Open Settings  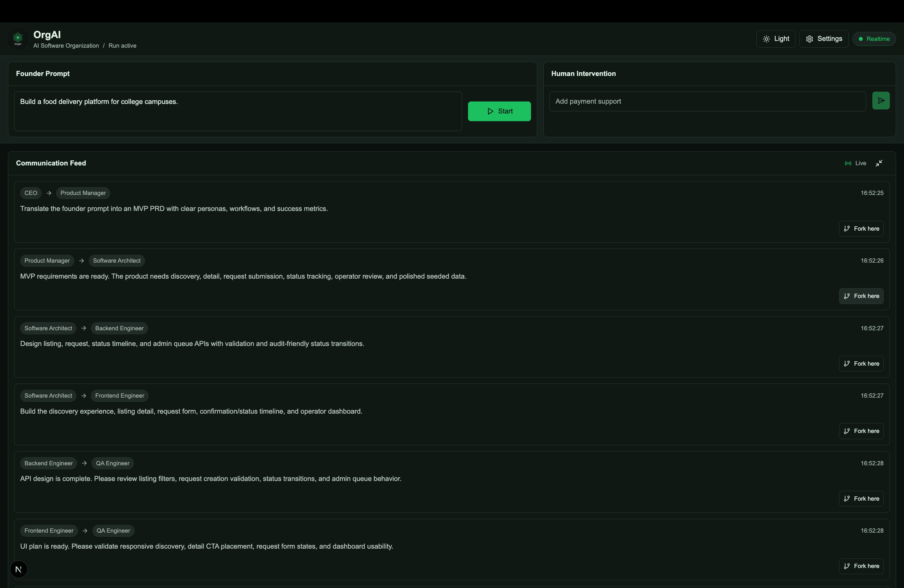click(x=823, y=39)
